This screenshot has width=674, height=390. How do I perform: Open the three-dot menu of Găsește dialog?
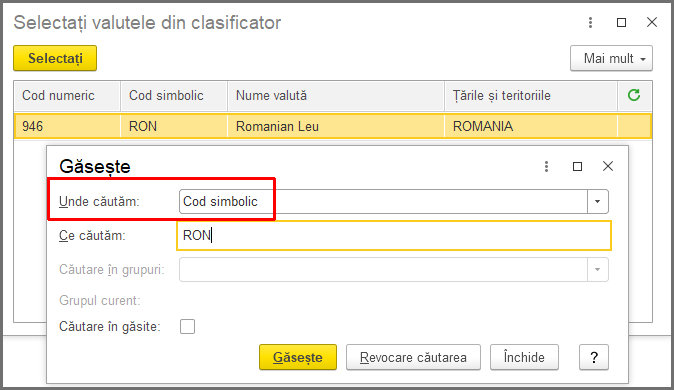[x=546, y=166]
